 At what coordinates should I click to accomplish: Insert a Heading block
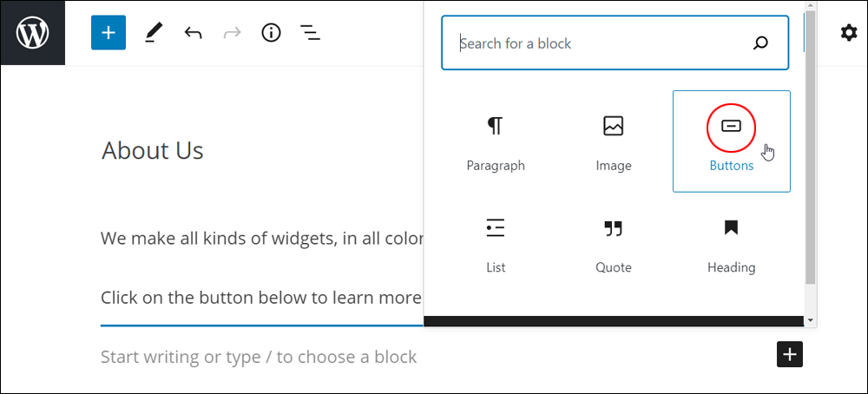(731, 244)
